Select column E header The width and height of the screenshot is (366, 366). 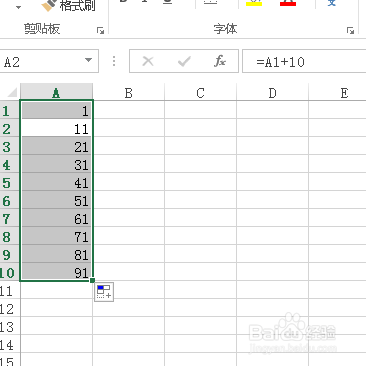tap(337, 92)
